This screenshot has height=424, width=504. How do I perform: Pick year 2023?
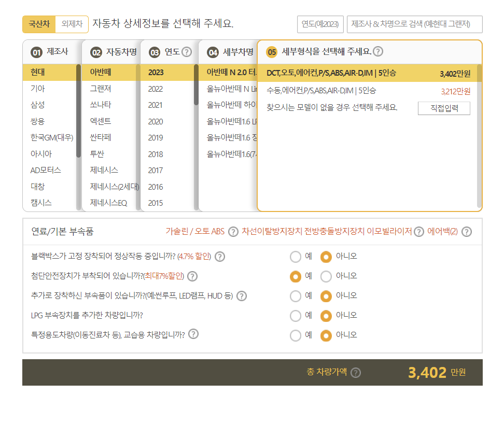(167, 72)
